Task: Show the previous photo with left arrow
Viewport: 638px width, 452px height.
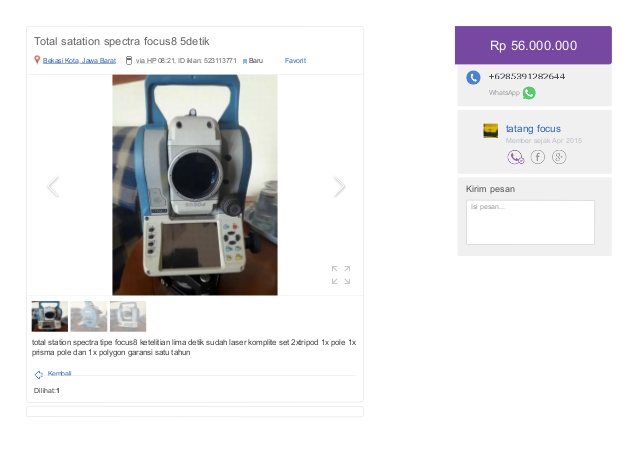Action: point(53,187)
